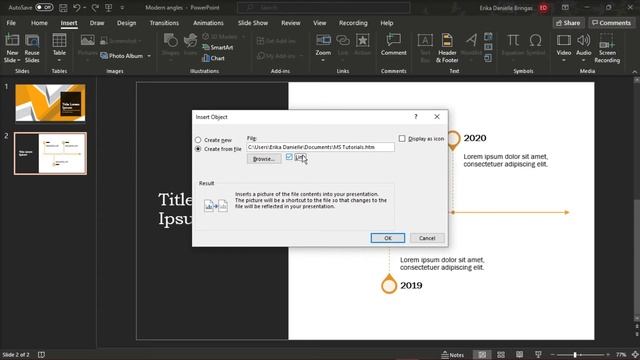Uncheck the Link checkbox
The height and width of the screenshot is (360, 640).
click(x=289, y=157)
